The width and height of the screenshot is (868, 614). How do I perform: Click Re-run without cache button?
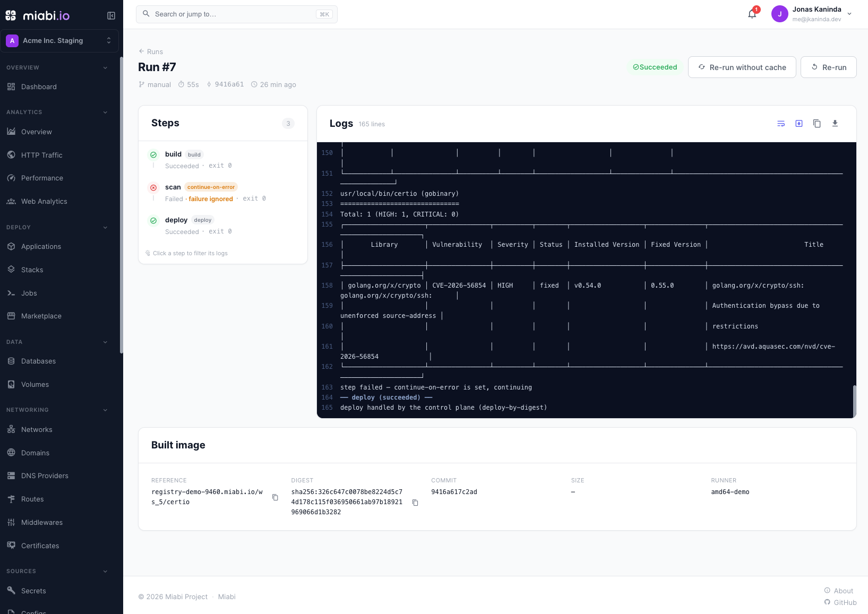tap(742, 67)
